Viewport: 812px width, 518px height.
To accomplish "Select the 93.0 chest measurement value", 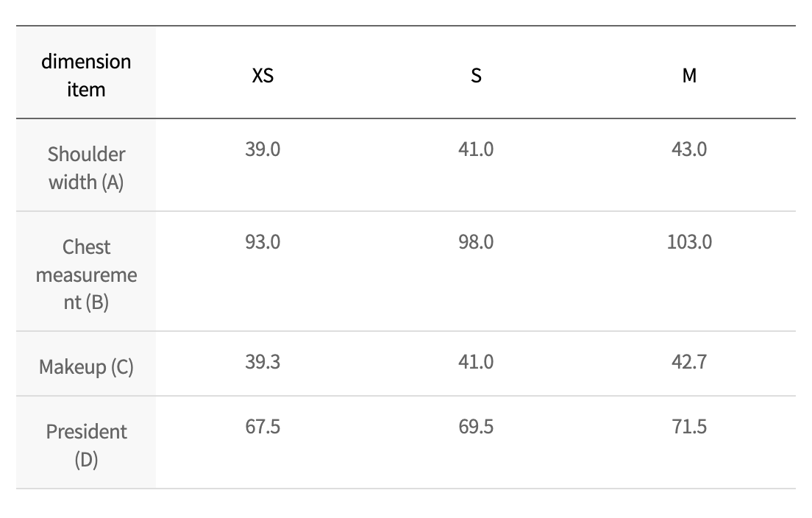I will (263, 242).
